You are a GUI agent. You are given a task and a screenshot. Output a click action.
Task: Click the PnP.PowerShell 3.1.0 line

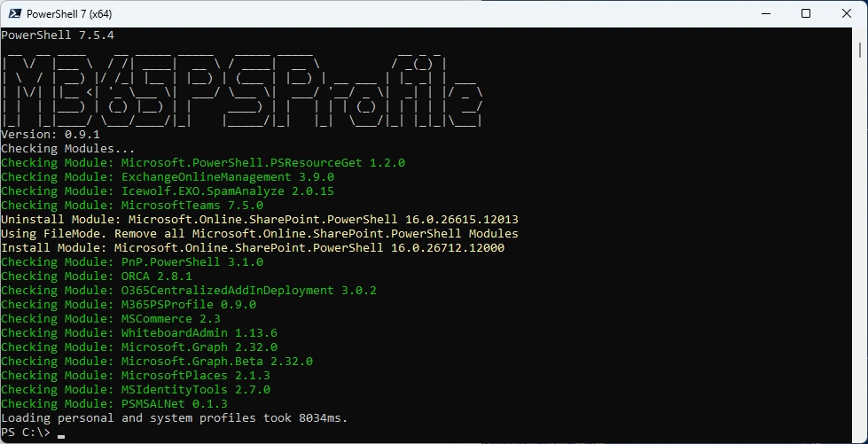tap(131, 262)
